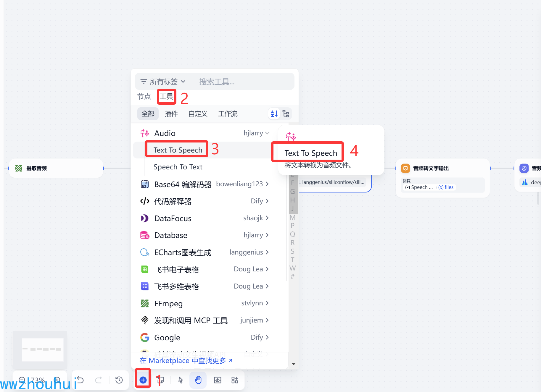Click the 提取音频 node icon
This screenshot has width=541, height=392.
tap(19, 168)
